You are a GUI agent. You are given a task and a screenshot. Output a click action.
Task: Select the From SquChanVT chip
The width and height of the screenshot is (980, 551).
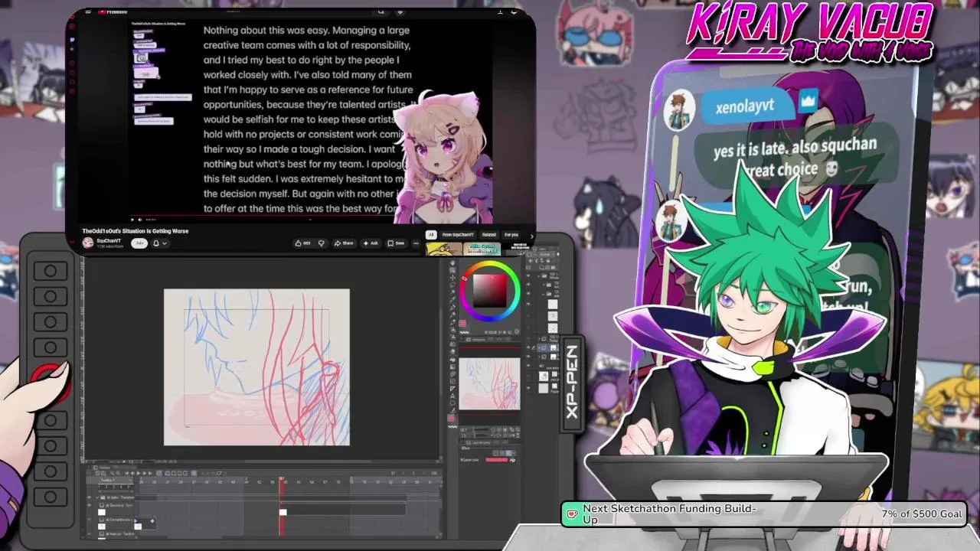[458, 235]
